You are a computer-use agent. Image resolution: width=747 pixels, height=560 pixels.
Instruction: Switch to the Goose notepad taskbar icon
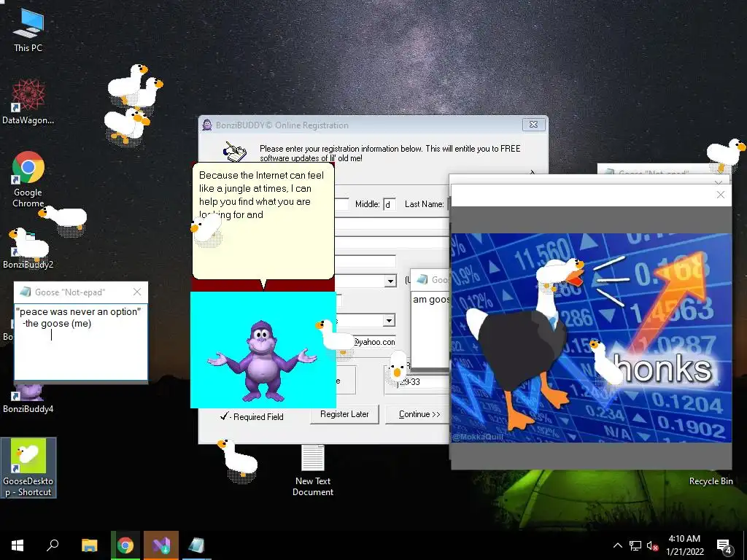click(196, 545)
